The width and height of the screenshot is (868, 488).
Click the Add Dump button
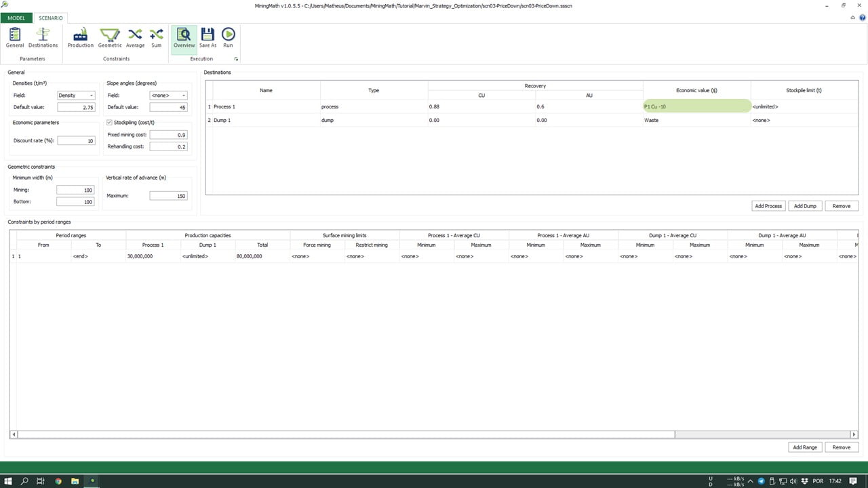coord(805,205)
